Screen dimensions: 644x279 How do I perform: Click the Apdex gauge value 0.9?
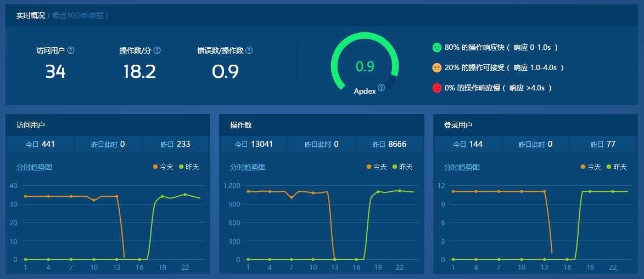[365, 66]
